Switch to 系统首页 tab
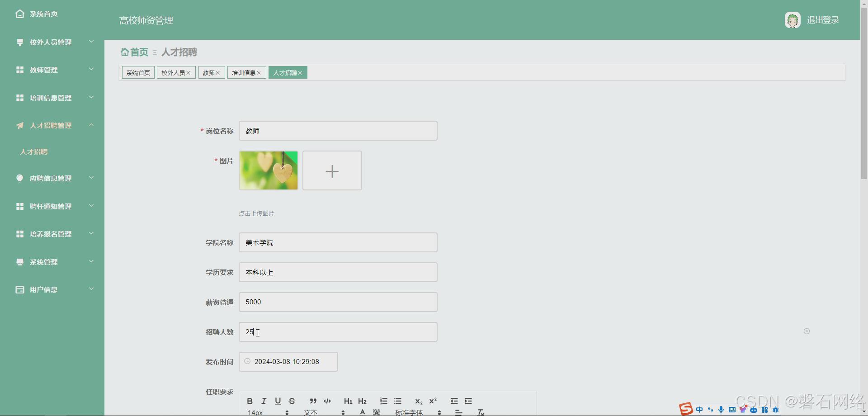868x416 pixels. [138, 73]
